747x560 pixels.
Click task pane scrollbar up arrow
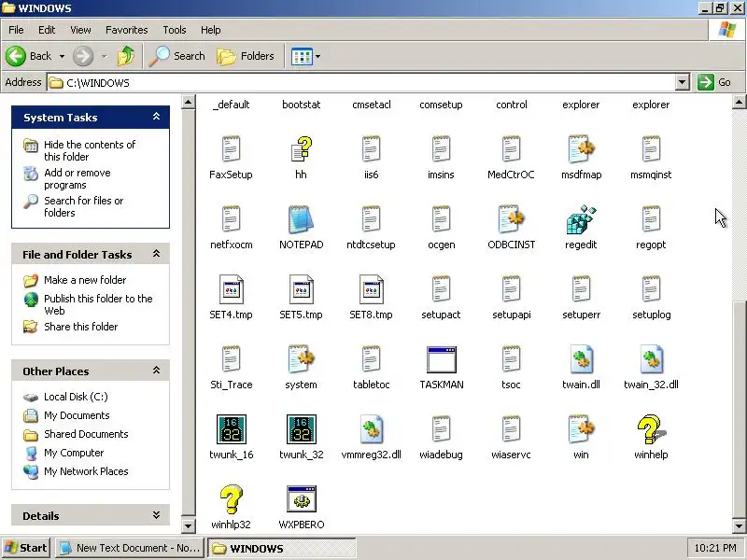pyautogui.click(x=189, y=102)
